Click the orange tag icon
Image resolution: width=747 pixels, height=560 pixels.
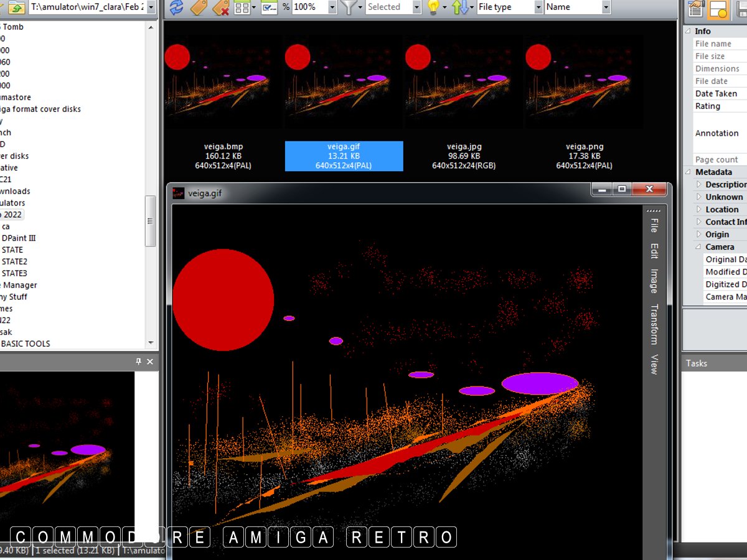point(198,7)
